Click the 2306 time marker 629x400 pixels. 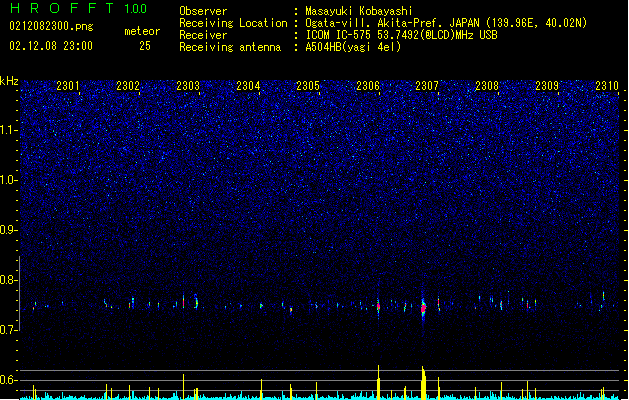click(368, 86)
